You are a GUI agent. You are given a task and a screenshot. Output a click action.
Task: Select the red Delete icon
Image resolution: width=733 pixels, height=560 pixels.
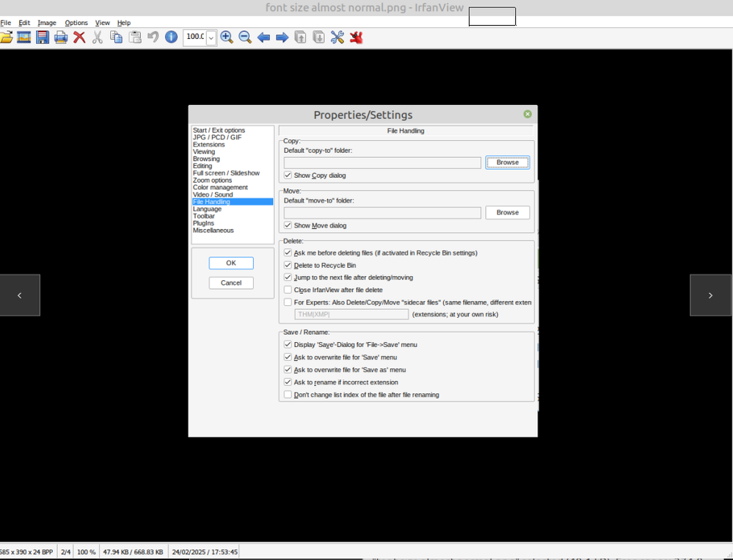pyautogui.click(x=79, y=37)
